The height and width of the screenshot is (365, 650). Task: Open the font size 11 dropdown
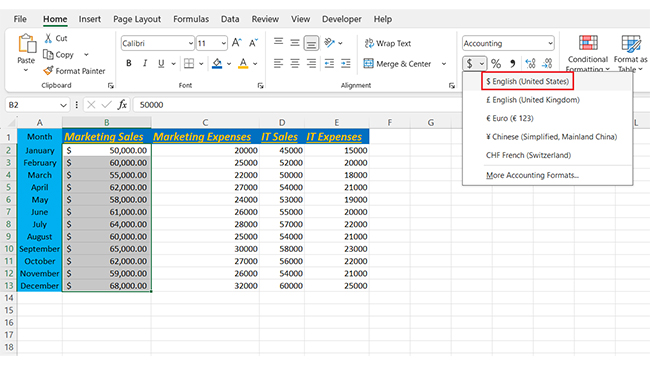pos(223,43)
